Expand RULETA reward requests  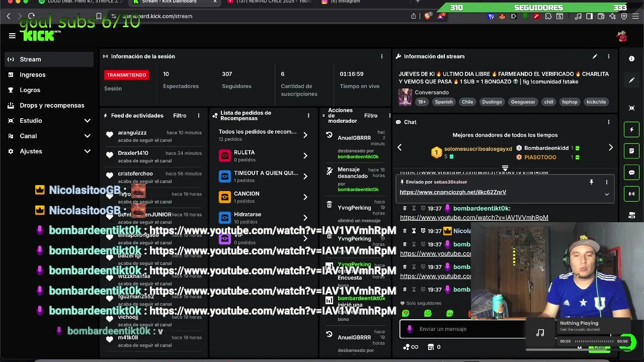pos(305,156)
